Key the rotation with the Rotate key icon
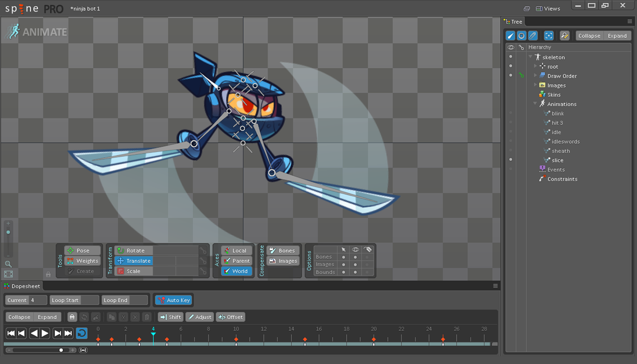637x364 pixels. (203, 251)
